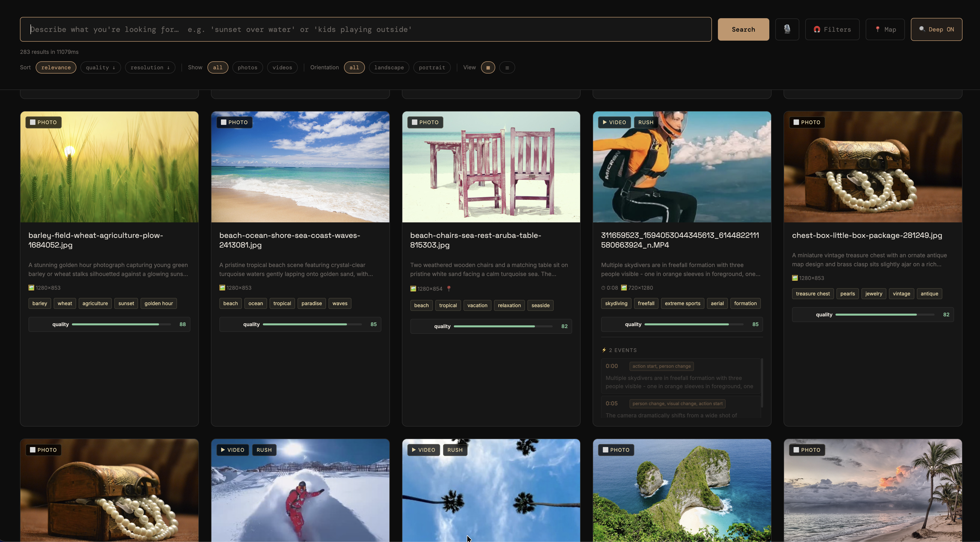This screenshot has height=542, width=980.
Task: Switch to list view layout
Action: point(507,67)
